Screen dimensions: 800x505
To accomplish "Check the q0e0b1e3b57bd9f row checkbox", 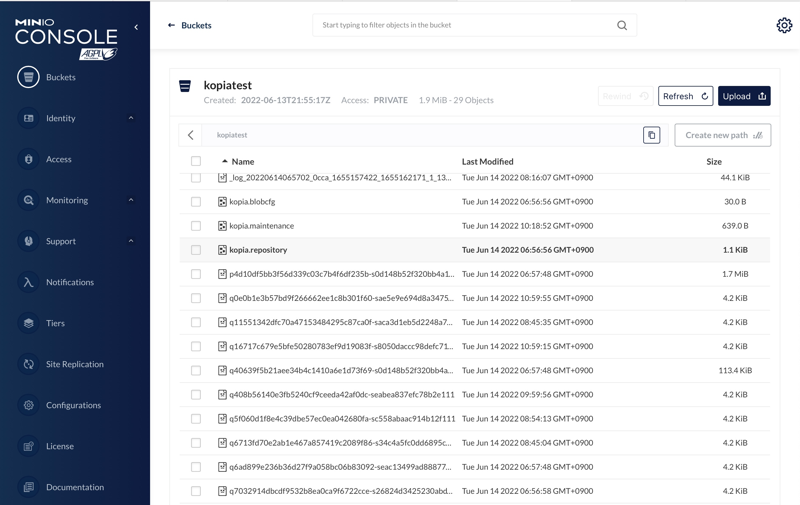I will pyautogui.click(x=196, y=298).
